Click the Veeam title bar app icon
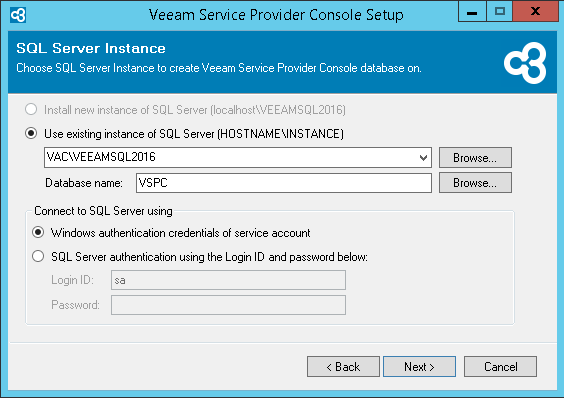Viewport: 564px width, 398px height. click(x=18, y=15)
